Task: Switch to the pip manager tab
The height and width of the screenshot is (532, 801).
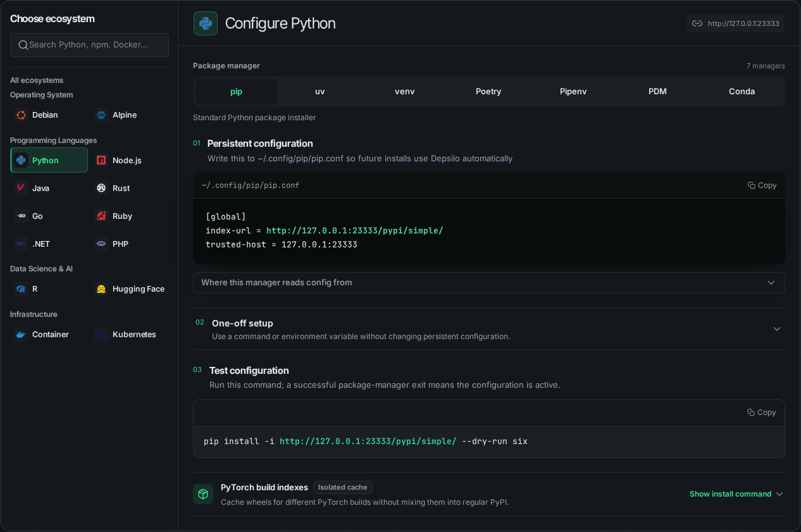Action: [236, 92]
